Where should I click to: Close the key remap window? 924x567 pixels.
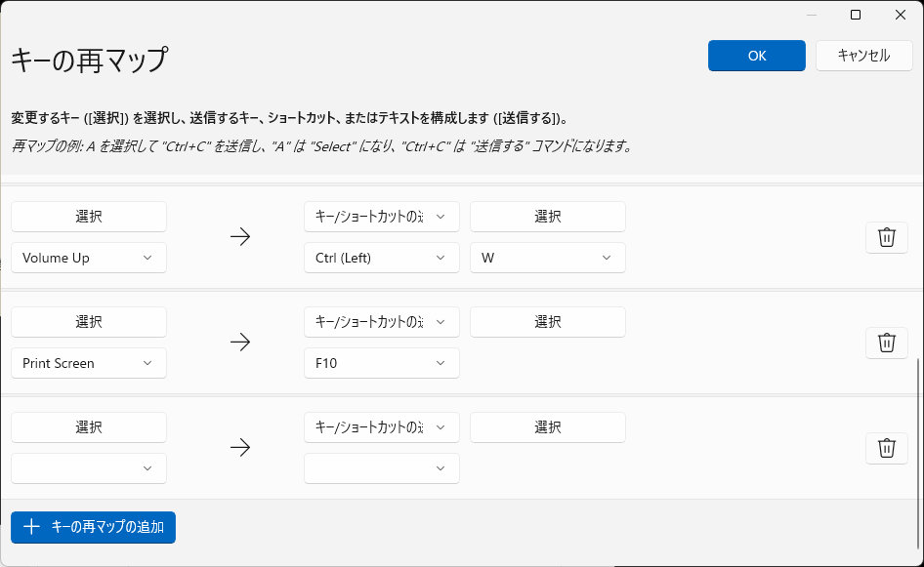[901, 15]
